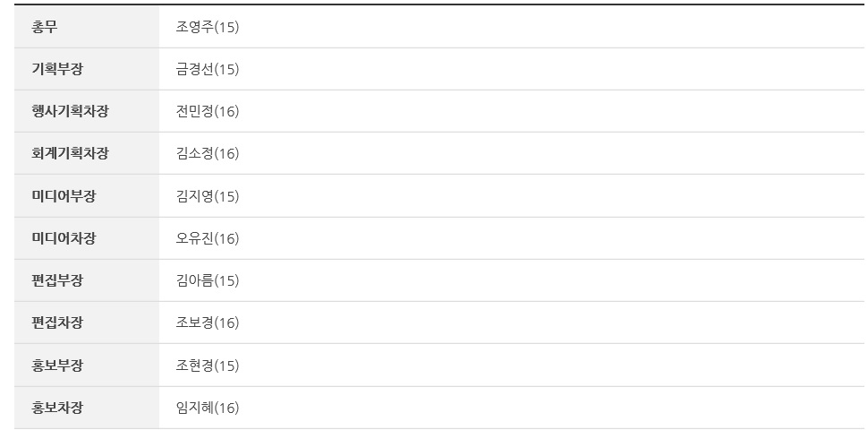Viewport: 868px width, 430px height.
Task: Click the 홍보부장 row header
Action: coord(57,365)
